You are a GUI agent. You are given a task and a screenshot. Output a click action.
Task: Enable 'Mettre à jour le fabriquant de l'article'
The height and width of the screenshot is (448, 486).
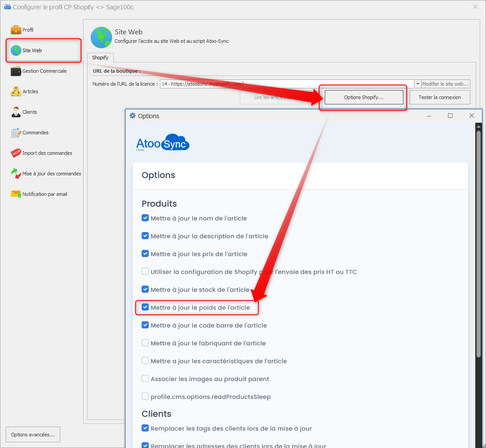pyautogui.click(x=145, y=343)
